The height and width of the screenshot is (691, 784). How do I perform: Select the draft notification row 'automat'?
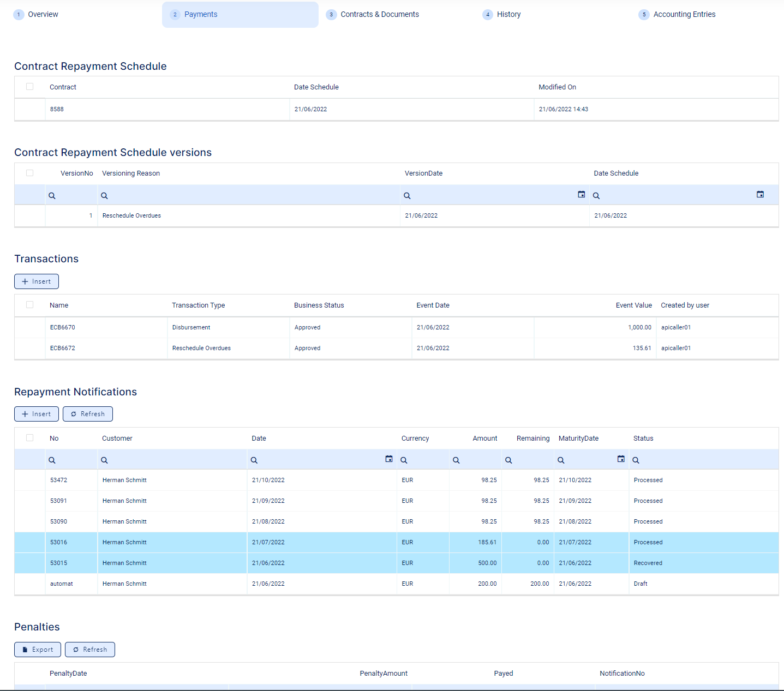coord(61,584)
